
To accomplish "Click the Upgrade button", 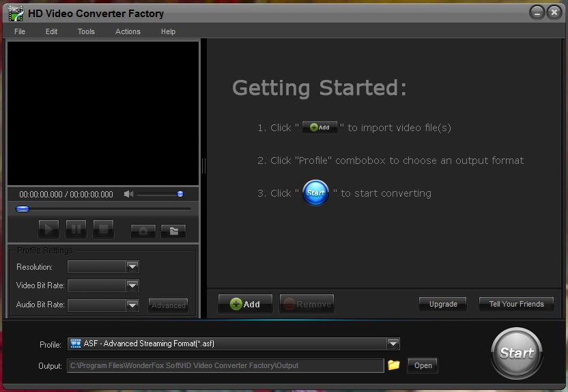I will (x=443, y=304).
